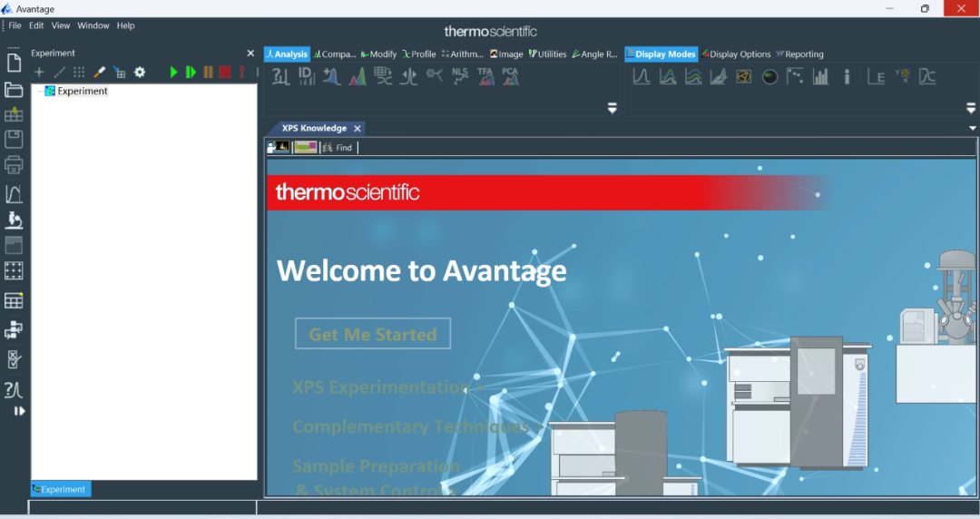Click the colored peak fit icon

[358, 76]
